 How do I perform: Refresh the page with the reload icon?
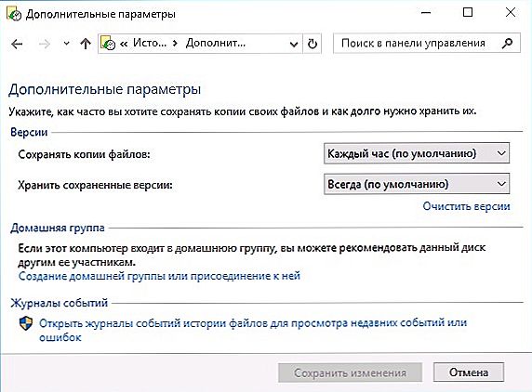tap(313, 44)
